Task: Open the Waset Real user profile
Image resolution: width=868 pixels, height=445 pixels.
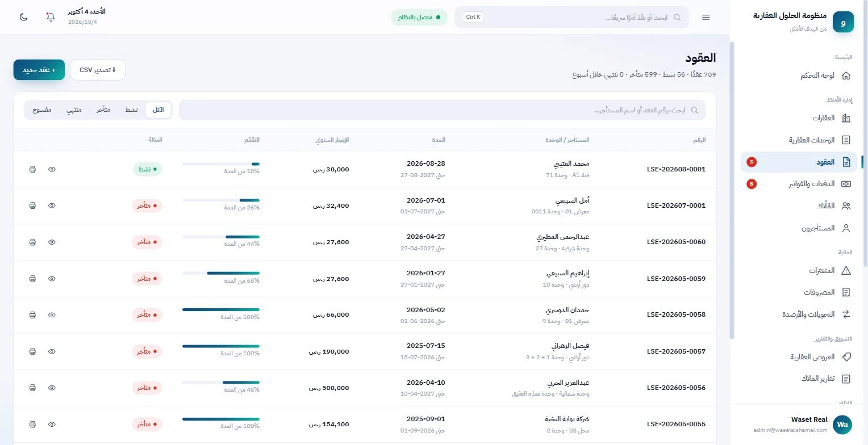Action: pos(799,424)
